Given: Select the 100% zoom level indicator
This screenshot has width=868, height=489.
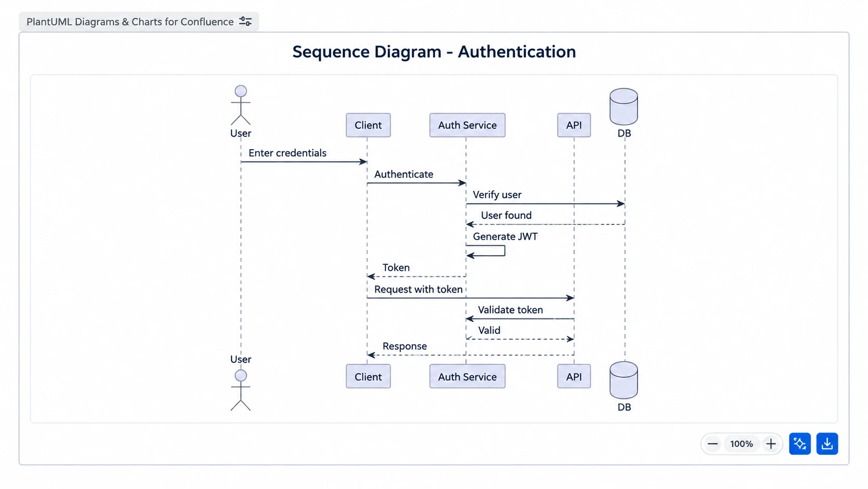Looking at the screenshot, I should click(x=741, y=444).
